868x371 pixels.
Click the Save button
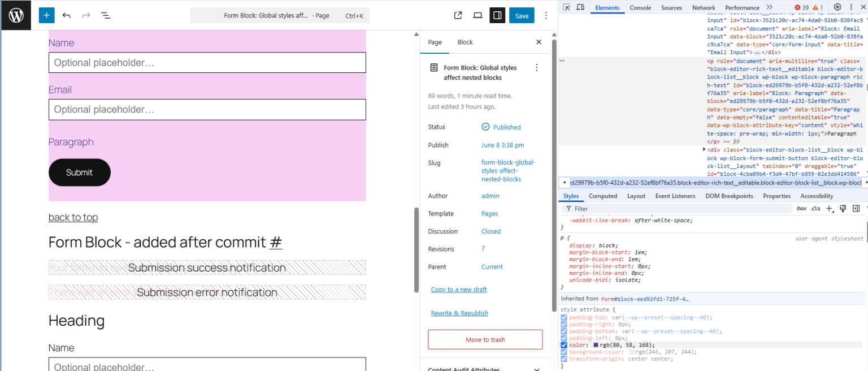pyautogui.click(x=521, y=15)
